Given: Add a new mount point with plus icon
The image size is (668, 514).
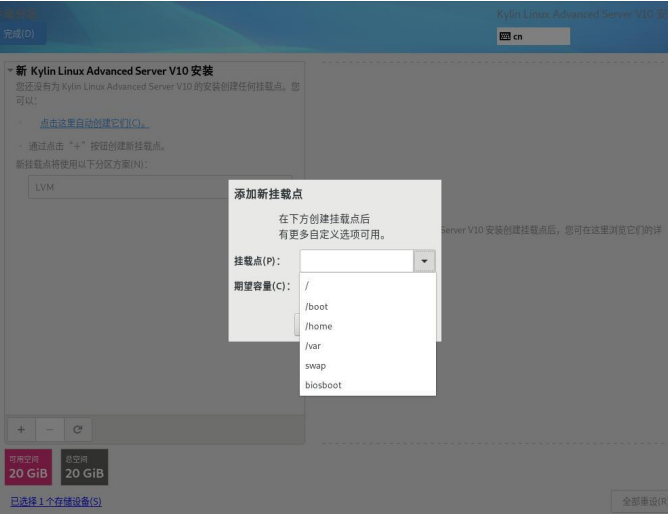Looking at the screenshot, I should coord(21,430).
